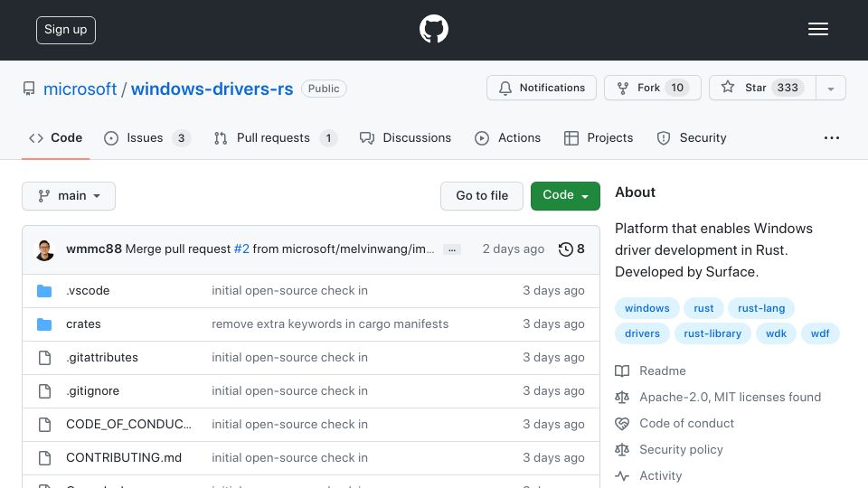Open the microsoft organization link
868x488 pixels.
coord(80,89)
